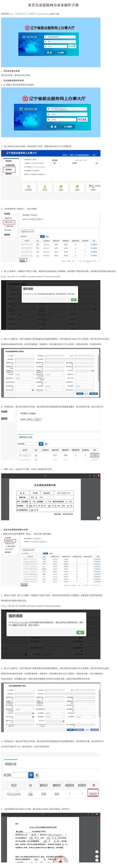Open 失业登记管理 in dashboard sidebar
This screenshot has height=868, width=118.
point(10,165)
